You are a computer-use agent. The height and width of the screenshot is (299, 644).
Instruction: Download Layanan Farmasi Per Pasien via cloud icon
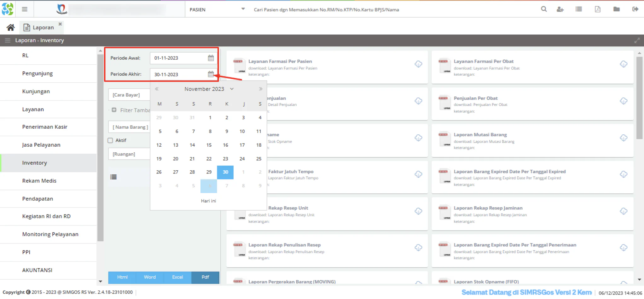tap(418, 64)
